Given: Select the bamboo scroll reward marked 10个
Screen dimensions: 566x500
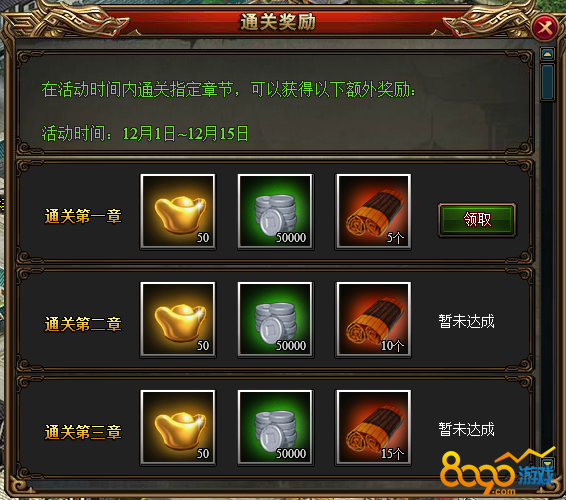Looking at the screenshot, I should click(x=373, y=319).
